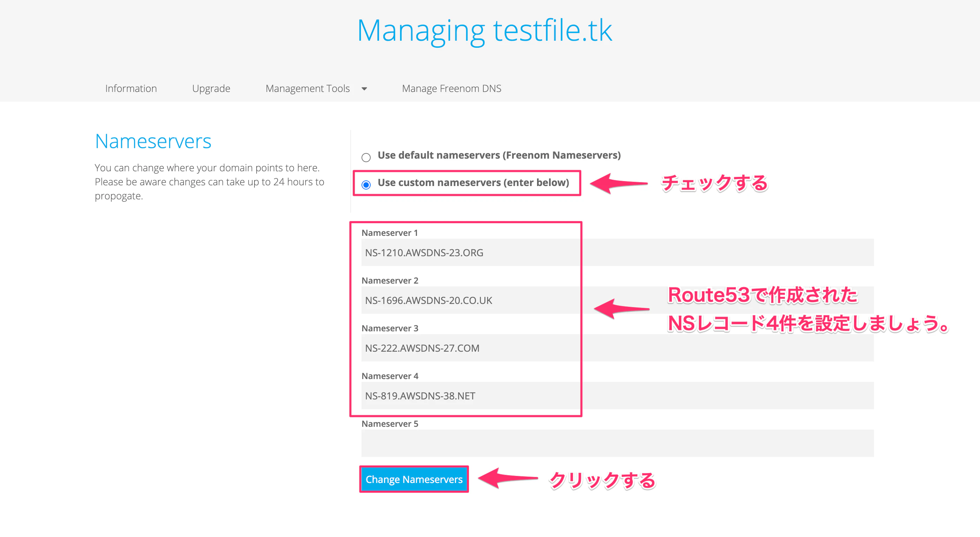Open the Information tab

pyautogui.click(x=131, y=88)
